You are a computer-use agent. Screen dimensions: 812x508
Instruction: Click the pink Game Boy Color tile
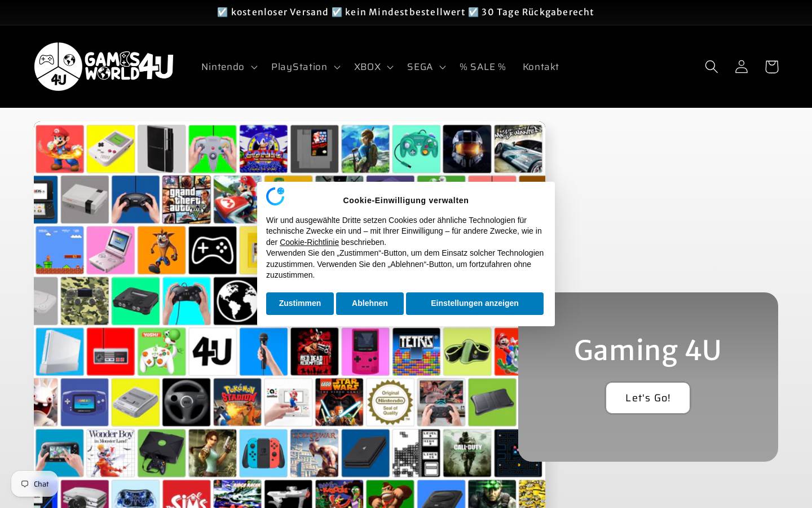(365, 352)
